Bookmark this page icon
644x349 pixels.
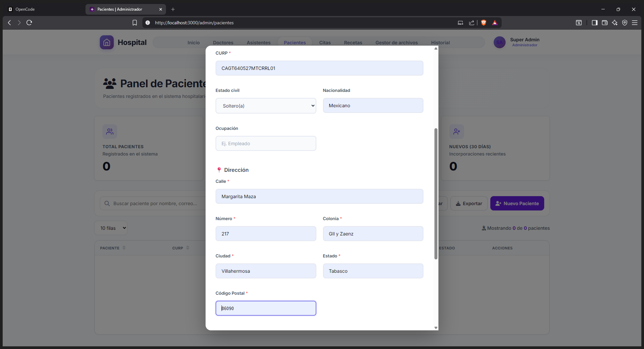[135, 23]
